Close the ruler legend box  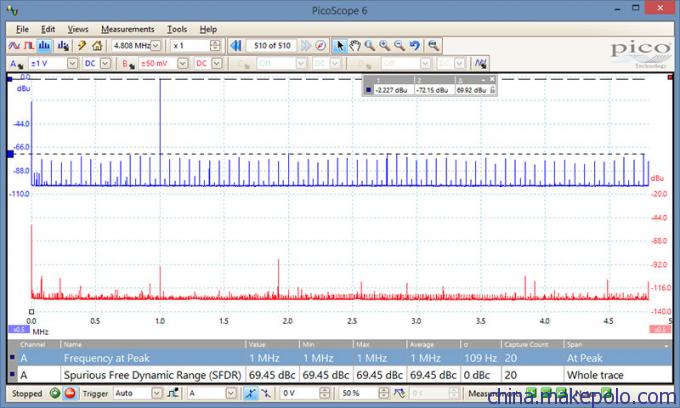click(x=492, y=79)
